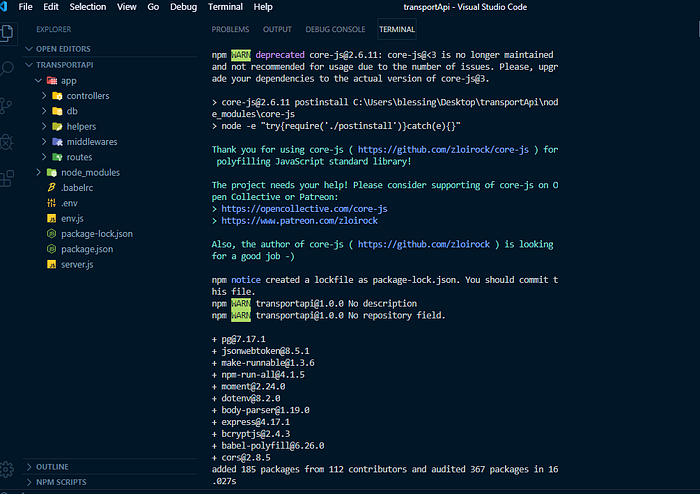This screenshot has width=700, height=494.
Task: Open the patreon.com/zloirock link
Action: coord(299,221)
